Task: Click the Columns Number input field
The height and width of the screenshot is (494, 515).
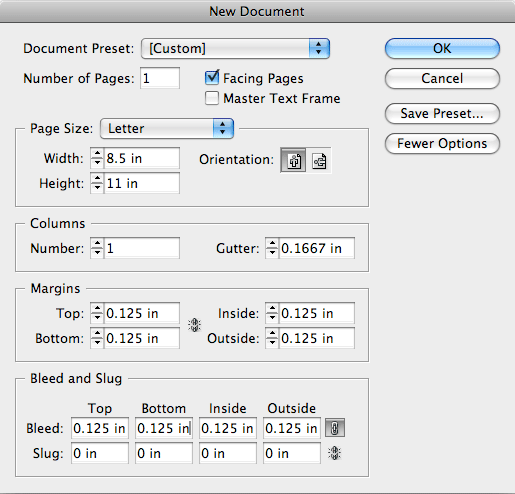Action: tap(142, 248)
